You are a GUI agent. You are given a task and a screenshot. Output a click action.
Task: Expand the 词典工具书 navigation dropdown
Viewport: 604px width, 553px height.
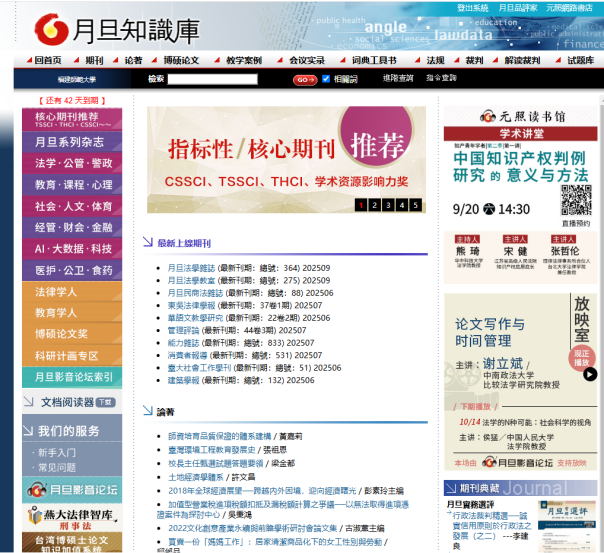click(373, 60)
